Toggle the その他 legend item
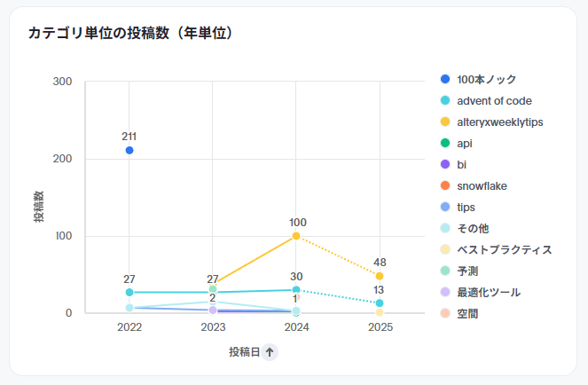588x385 pixels. (x=473, y=229)
